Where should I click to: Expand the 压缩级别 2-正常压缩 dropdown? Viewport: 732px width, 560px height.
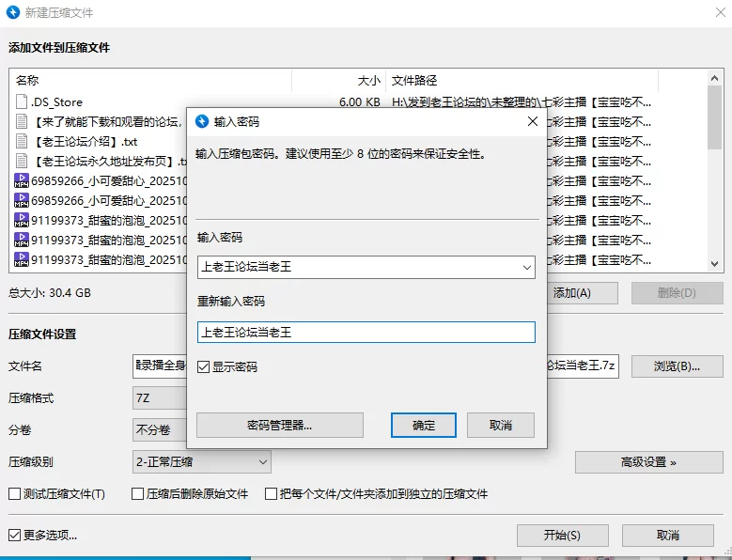click(x=263, y=462)
